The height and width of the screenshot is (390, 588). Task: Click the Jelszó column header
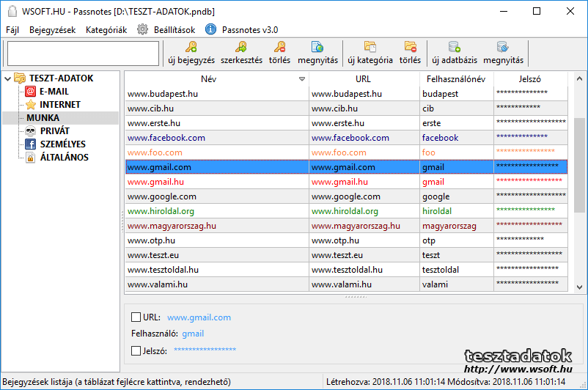(530, 79)
